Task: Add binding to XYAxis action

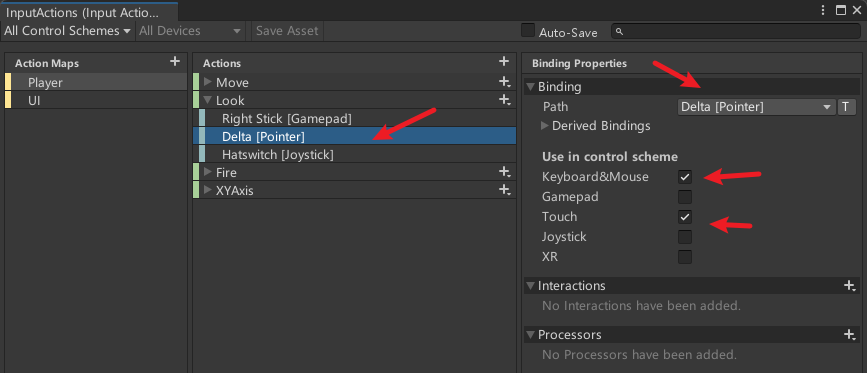Action: 504,190
